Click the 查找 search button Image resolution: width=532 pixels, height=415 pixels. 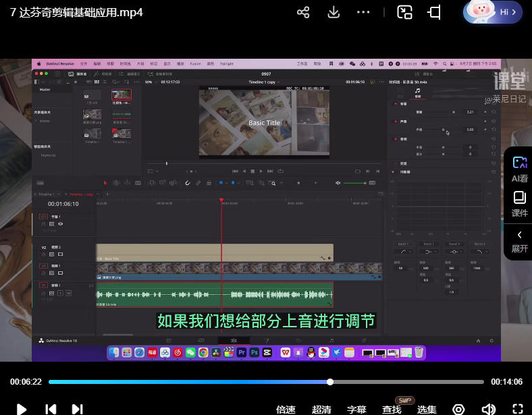click(x=392, y=410)
